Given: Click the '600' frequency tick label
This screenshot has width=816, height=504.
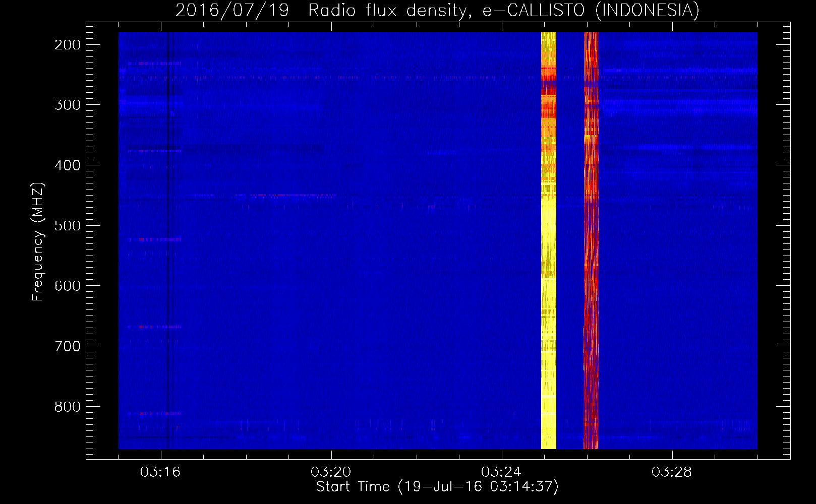Looking at the screenshot, I should [68, 286].
